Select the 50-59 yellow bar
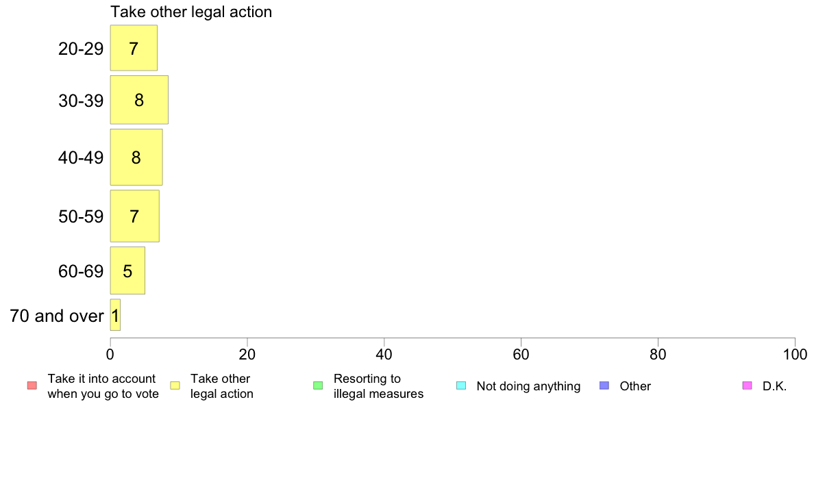This screenshot has height=504, width=814. coord(134,216)
